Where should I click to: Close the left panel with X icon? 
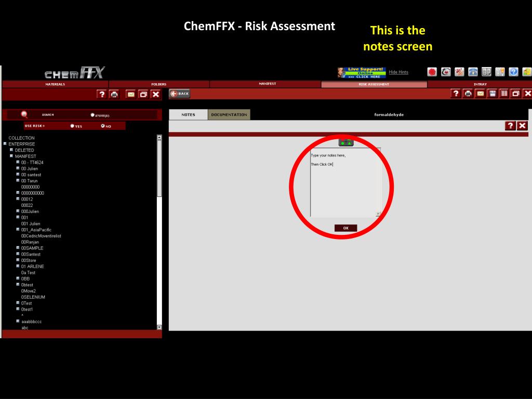coord(156,95)
